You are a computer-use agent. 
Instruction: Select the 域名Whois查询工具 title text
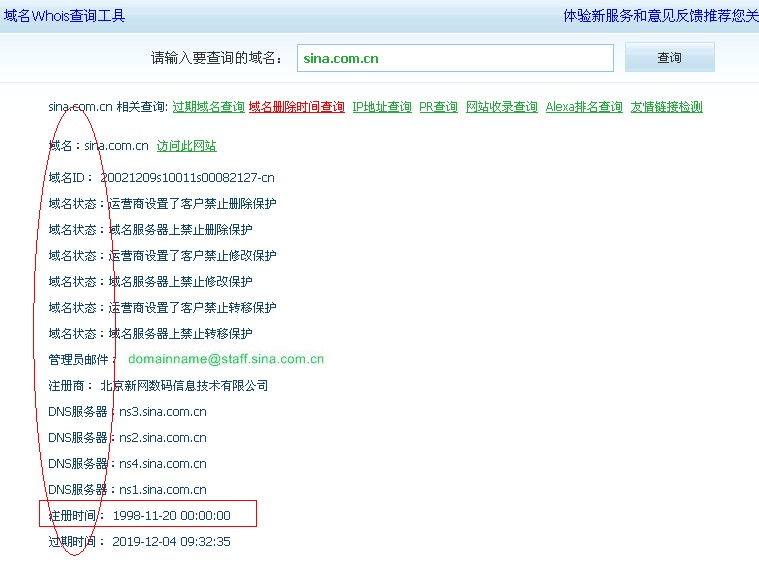64,16
